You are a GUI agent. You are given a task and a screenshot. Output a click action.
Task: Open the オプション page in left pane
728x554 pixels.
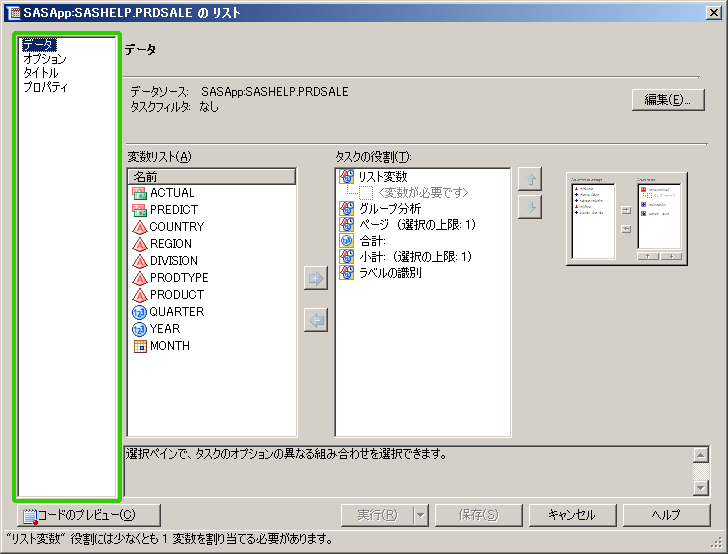45,59
